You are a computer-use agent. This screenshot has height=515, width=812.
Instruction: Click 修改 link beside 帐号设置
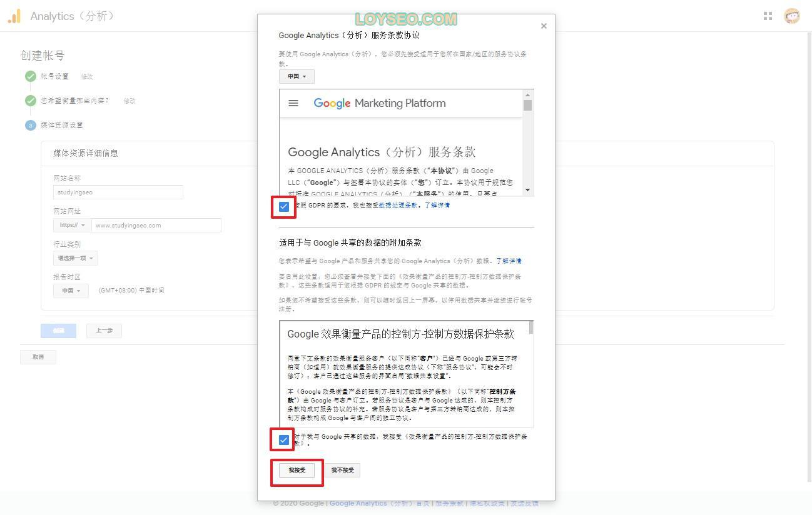click(86, 76)
